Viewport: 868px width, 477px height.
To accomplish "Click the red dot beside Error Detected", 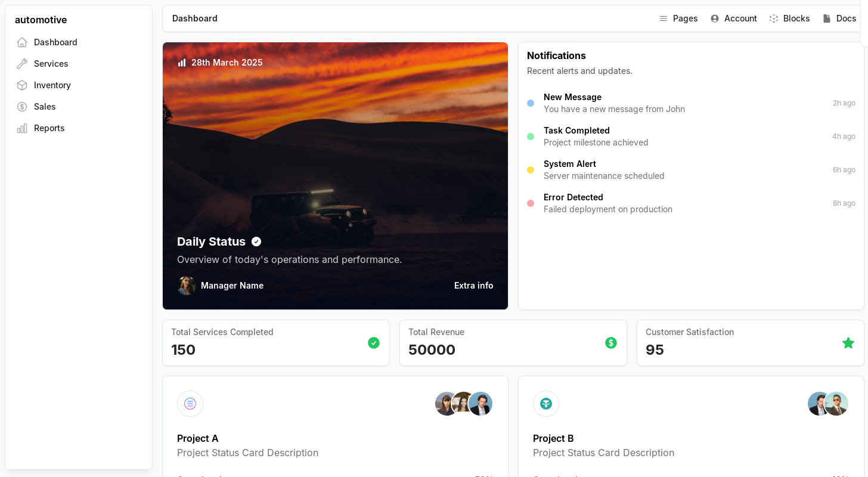I will 531,203.
